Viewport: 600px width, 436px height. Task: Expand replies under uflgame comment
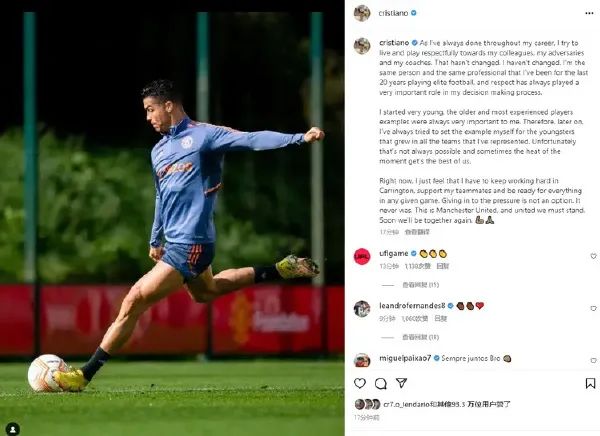tap(420, 285)
